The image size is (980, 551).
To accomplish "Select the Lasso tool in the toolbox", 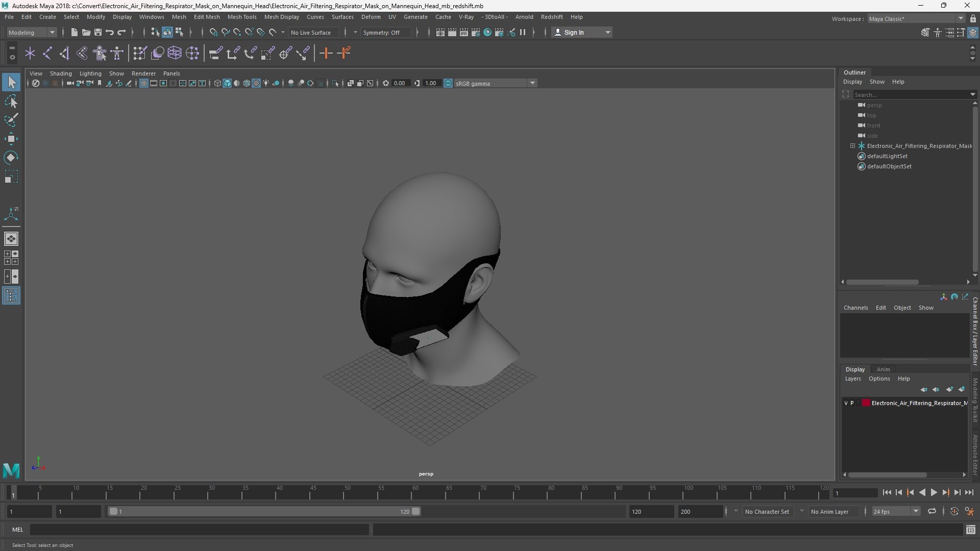I will [x=11, y=102].
